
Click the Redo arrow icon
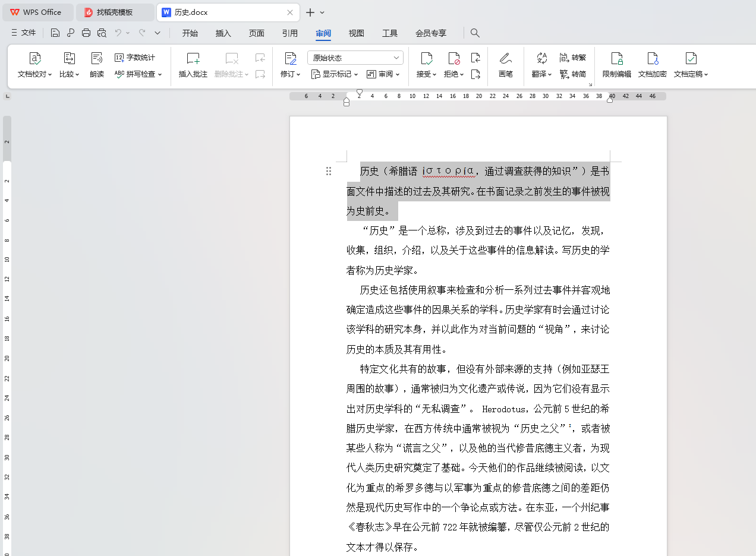(142, 33)
